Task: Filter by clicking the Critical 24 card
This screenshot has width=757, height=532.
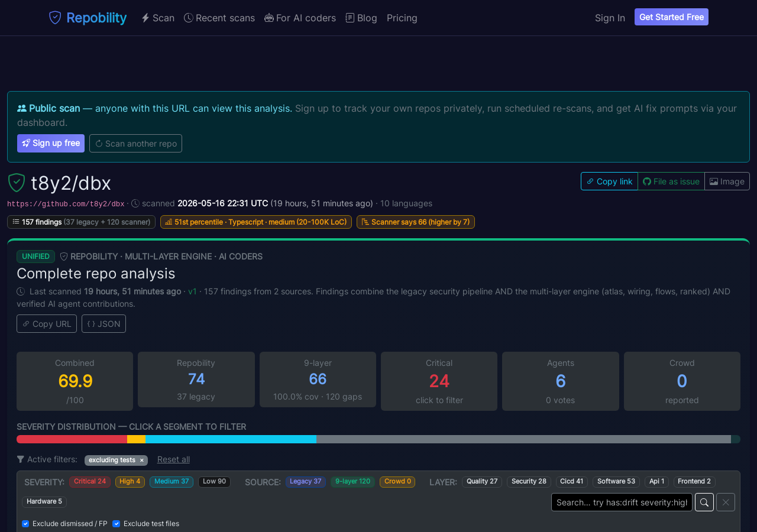Action: pos(439,381)
